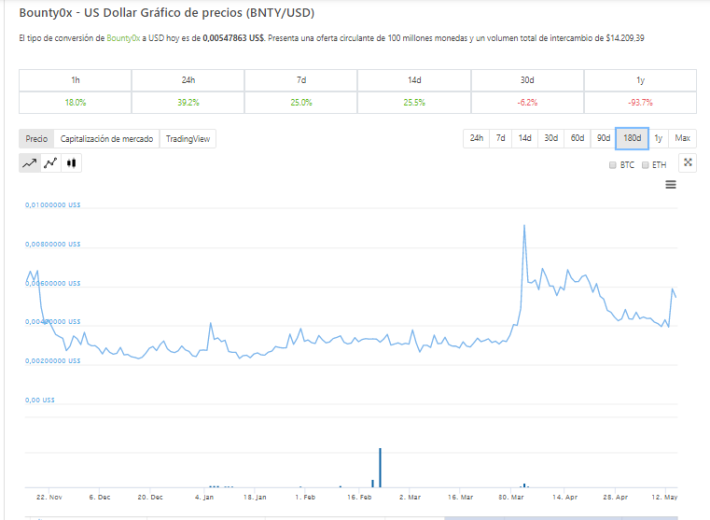
Task: Click the 20. Dec date label
Action: point(150,497)
